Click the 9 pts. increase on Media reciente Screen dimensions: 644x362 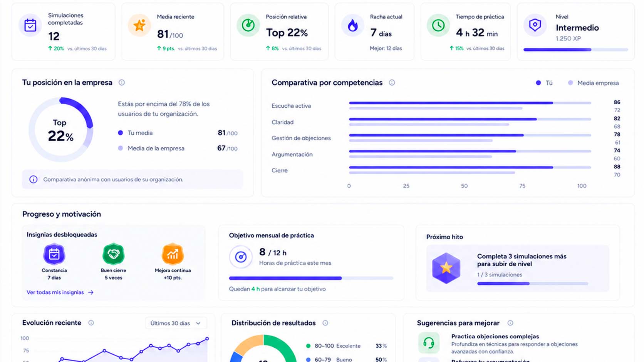166,48
